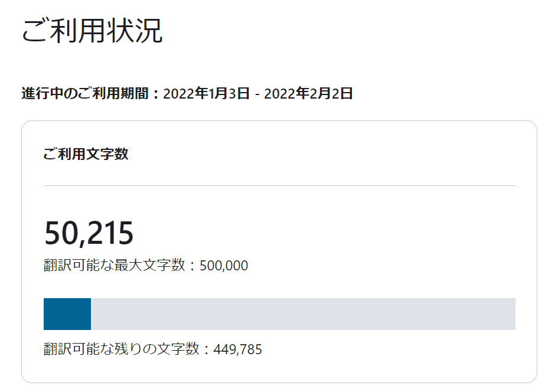Viewport: 558px width, 392px height.
Task: Click the right end of the usage bar
Action: pyautogui.click(x=513, y=314)
